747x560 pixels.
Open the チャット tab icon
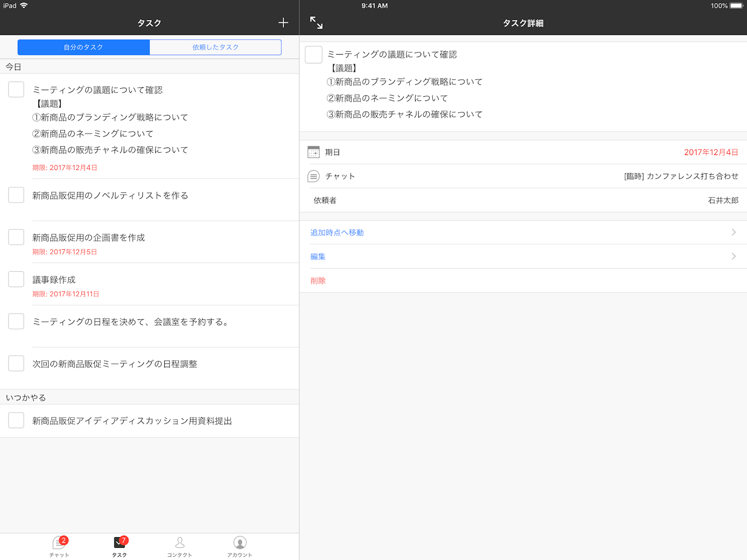[58, 543]
